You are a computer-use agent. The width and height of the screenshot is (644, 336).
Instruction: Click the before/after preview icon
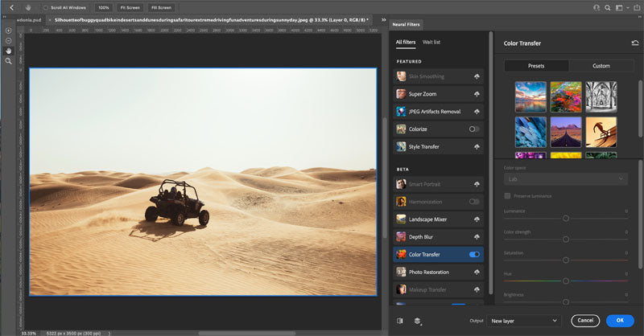click(x=400, y=320)
